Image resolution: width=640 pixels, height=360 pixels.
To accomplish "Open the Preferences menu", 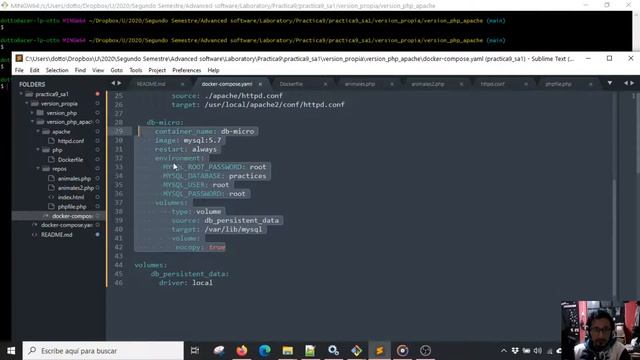I will [187, 70].
